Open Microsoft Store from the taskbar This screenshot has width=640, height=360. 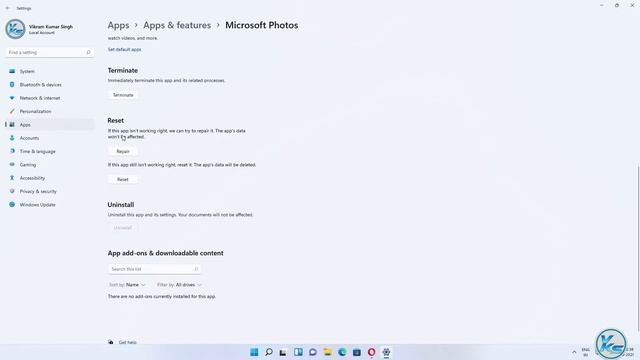tap(357, 352)
